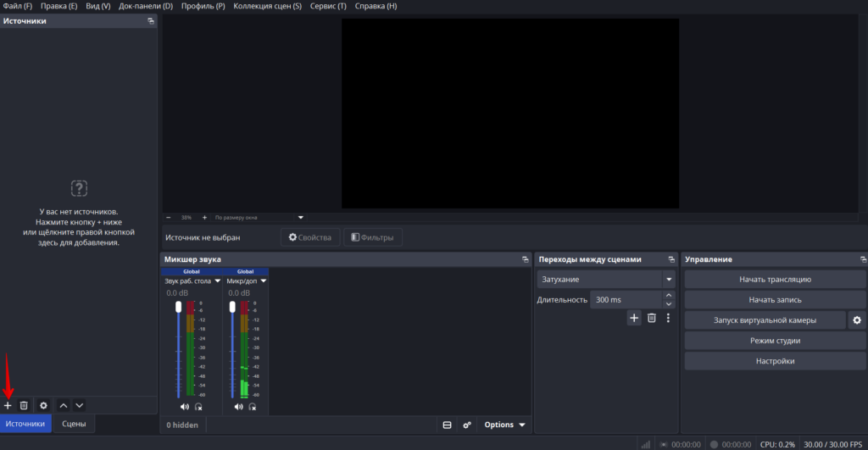Click the Фильтры button
Viewport: 868px width, 450px height.
point(373,237)
